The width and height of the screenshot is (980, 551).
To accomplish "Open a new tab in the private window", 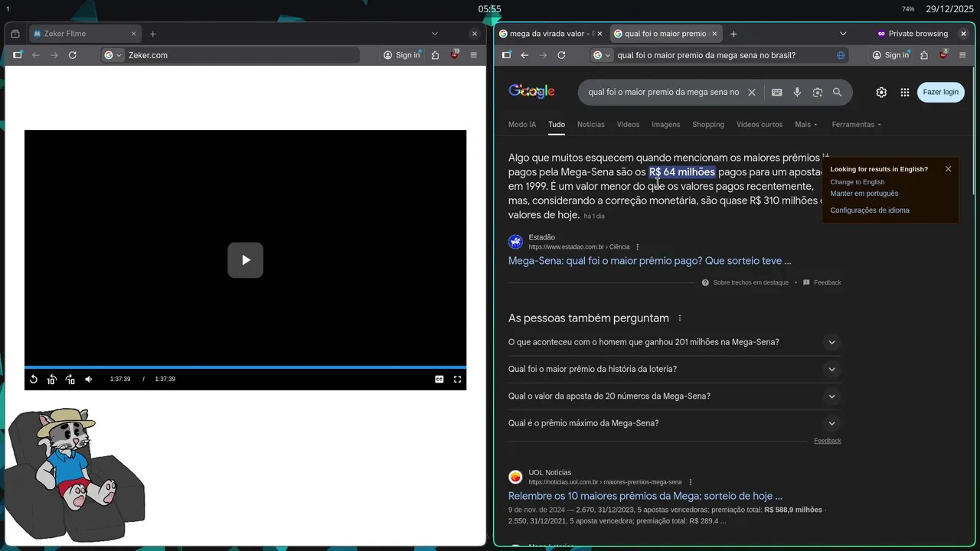I will pos(733,34).
